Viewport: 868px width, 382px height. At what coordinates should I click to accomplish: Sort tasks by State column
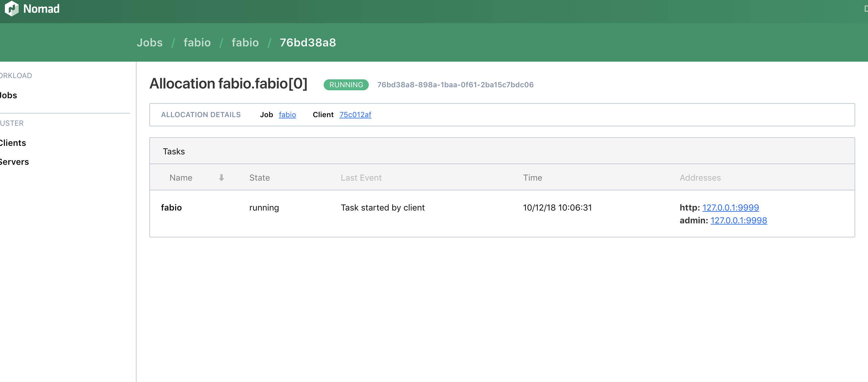tap(259, 178)
